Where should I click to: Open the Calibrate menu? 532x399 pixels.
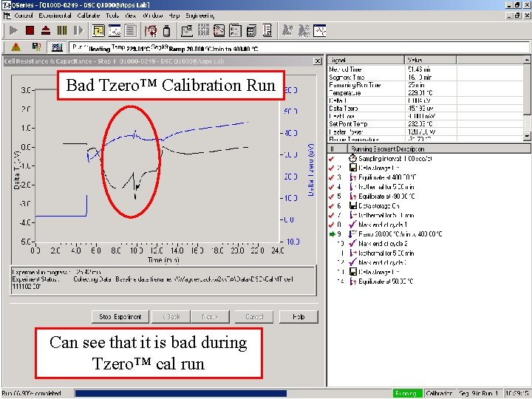(88, 16)
